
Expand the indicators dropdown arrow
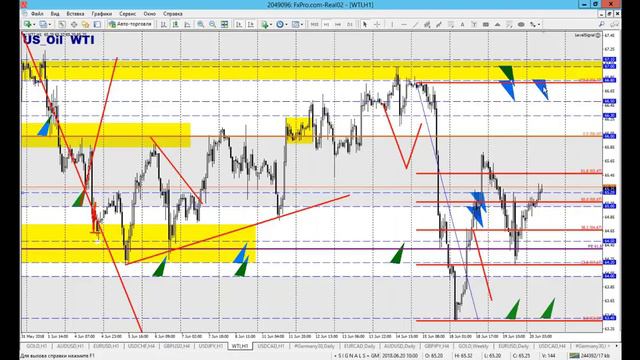271,24
